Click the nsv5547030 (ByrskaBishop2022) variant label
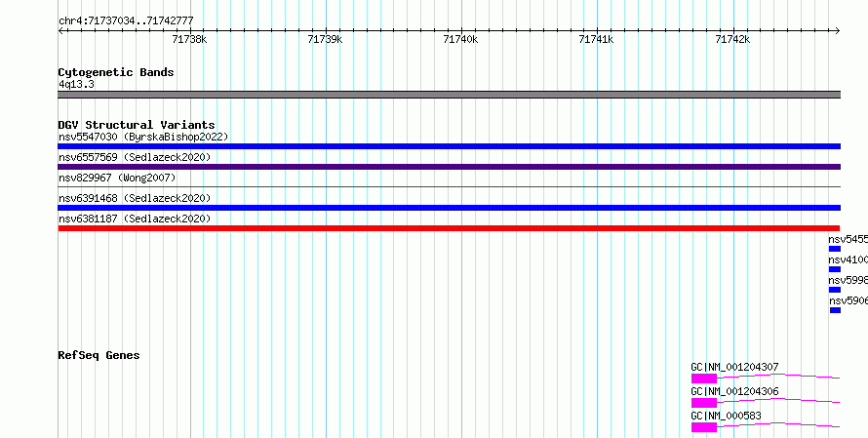 point(143,137)
